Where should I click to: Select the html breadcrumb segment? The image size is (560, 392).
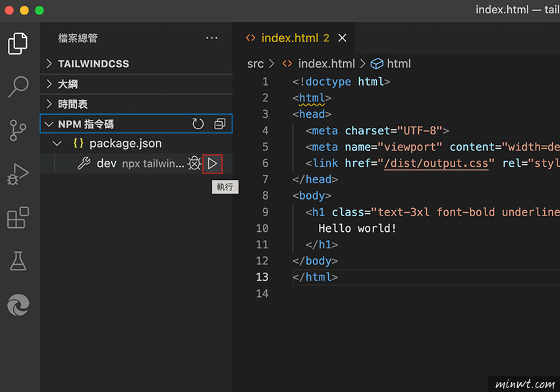click(x=399, y=64)
